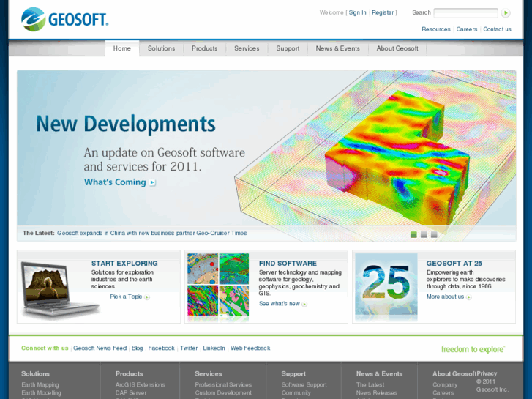Click the arrow icon next to More about us

point(468,297)
